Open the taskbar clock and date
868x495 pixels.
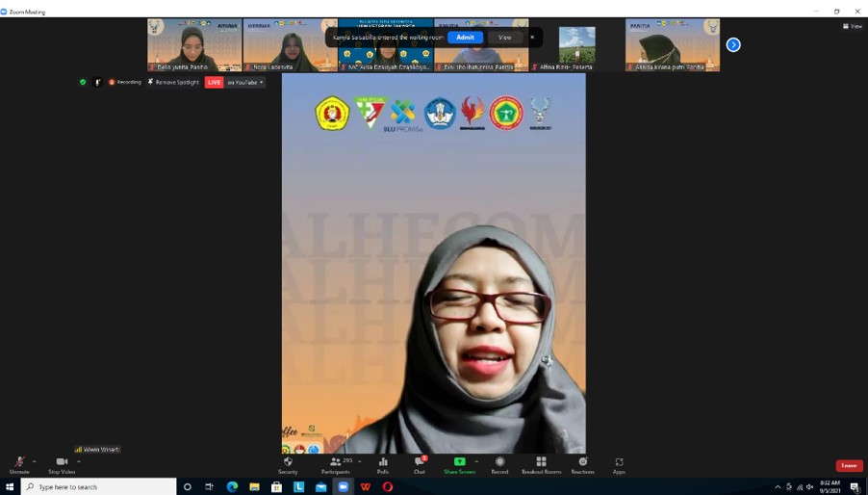coord(830,486)
